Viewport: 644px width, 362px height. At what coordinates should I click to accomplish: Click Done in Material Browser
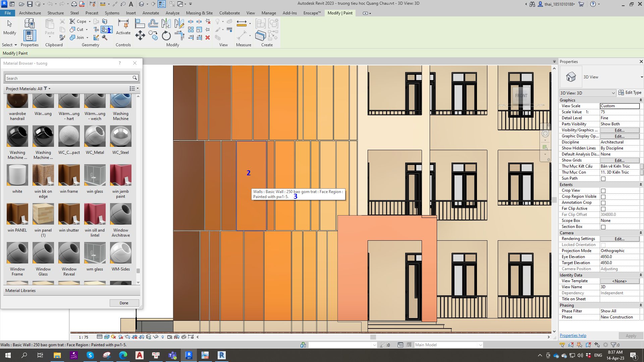[124, 303]
